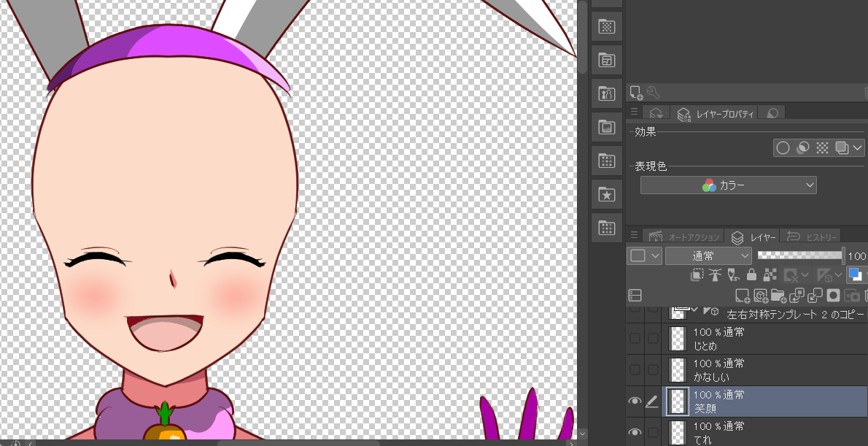Hide the 笑顔 layer
The height and width of the screenshot is (446, 868).
click(634, 401)
